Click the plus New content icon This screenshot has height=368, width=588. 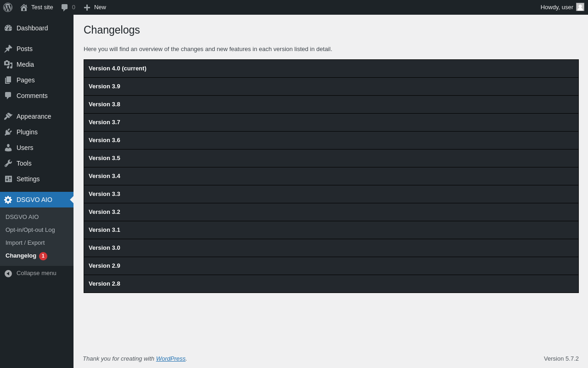pos(87,7)
